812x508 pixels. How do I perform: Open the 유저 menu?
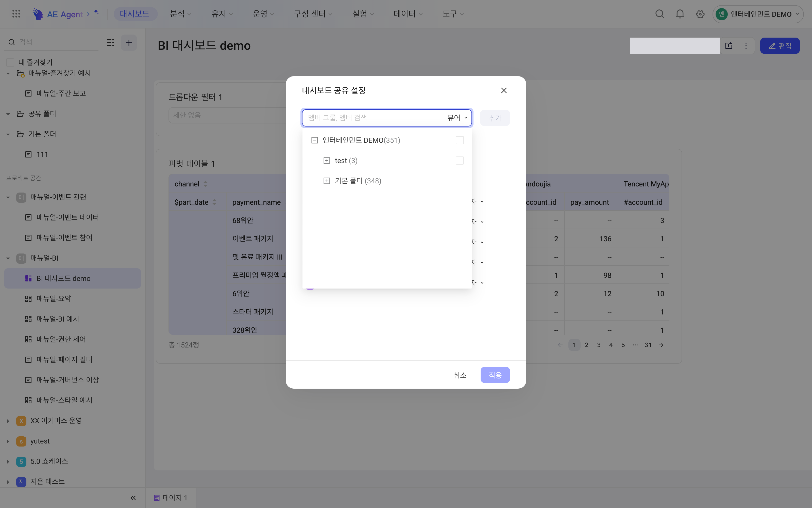pos(222,14)
